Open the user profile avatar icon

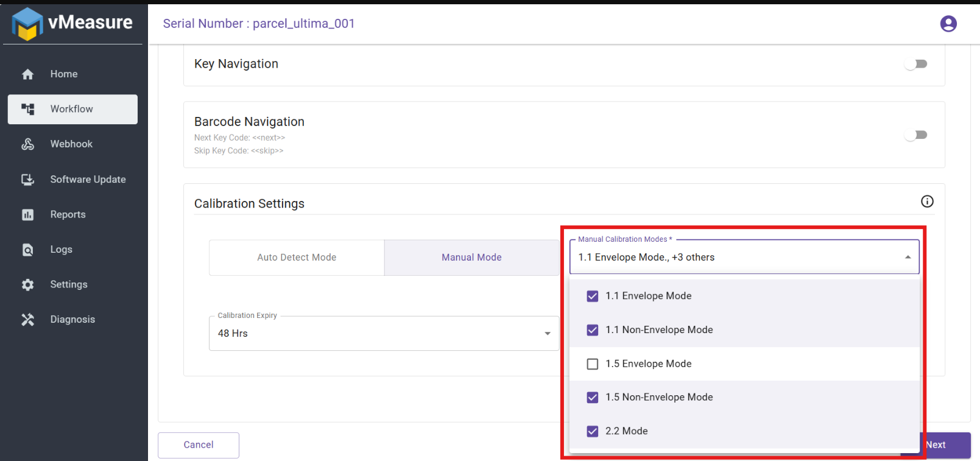[948, 24]
